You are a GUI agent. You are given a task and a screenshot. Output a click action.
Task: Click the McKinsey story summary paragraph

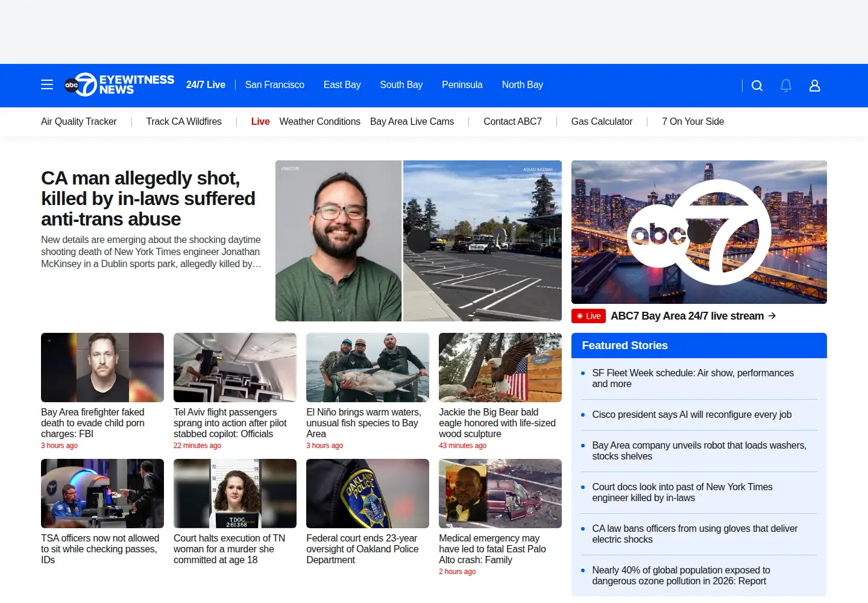151,252
